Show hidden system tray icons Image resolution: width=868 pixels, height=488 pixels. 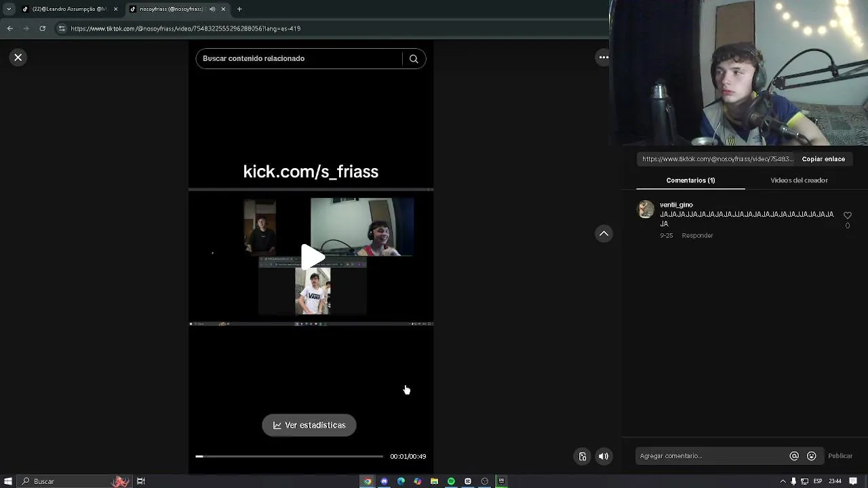(783, 481)
